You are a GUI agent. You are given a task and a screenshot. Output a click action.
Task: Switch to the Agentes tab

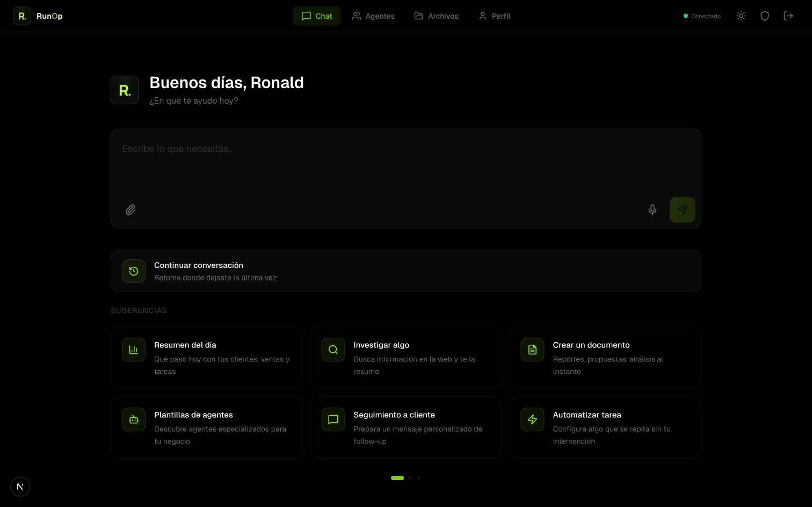coord(373,16)
